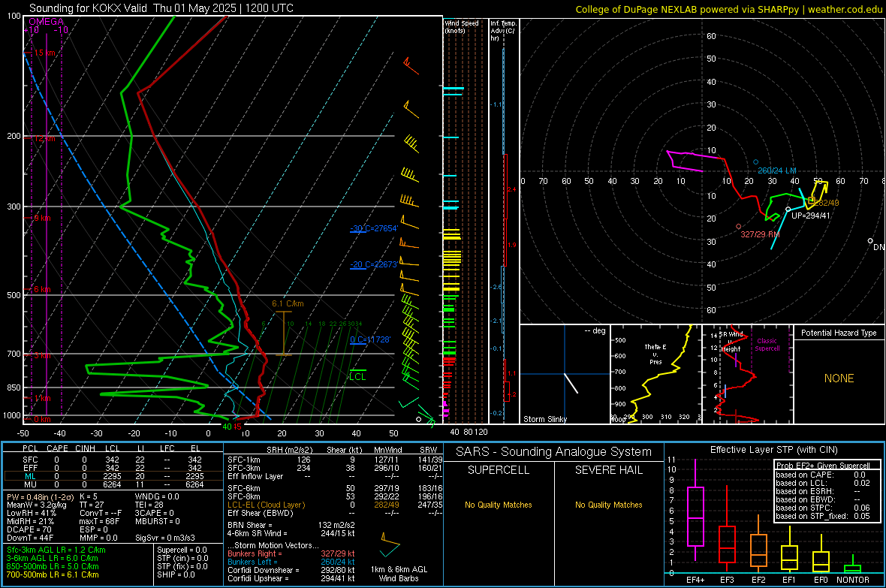The height and width of the screenshot is (588, 886).
Task: Click the PW = 0.48in value
Action: [40, 496]
